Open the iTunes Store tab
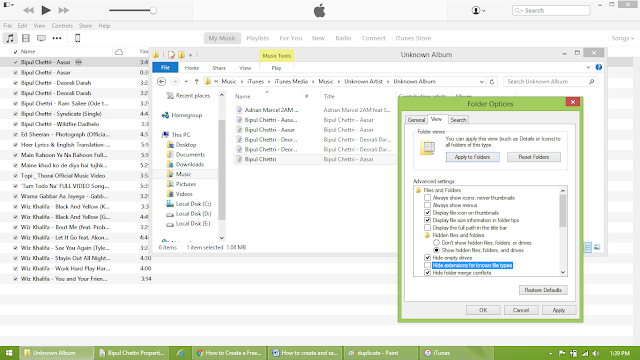This screenshot has width=640, height=360. click(x=413, y=38)
